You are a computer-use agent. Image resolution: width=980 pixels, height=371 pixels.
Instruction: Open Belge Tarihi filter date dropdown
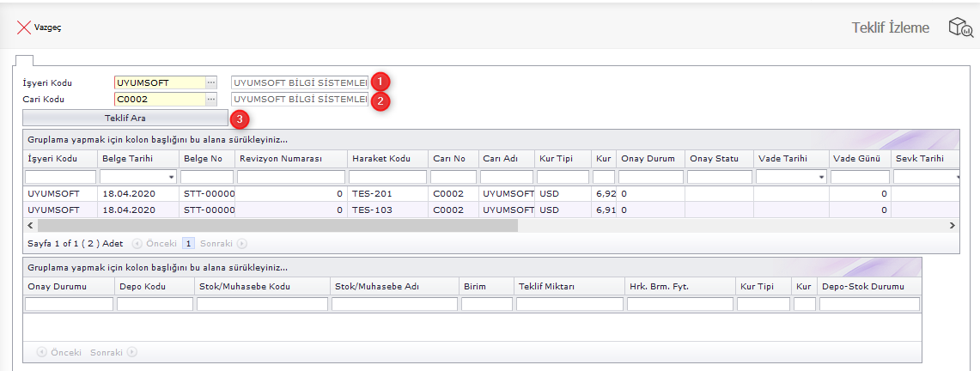click(x=172, y=177)
